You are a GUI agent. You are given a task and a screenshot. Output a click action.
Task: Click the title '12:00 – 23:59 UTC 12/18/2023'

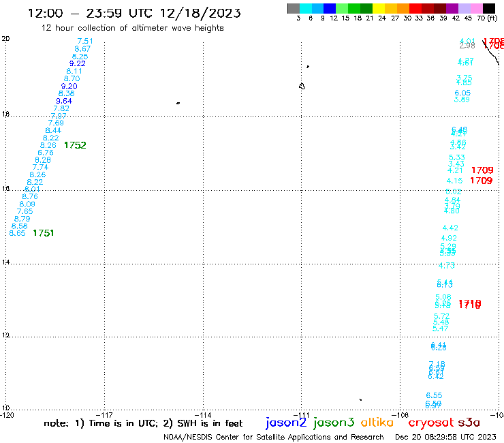[134, 13]
